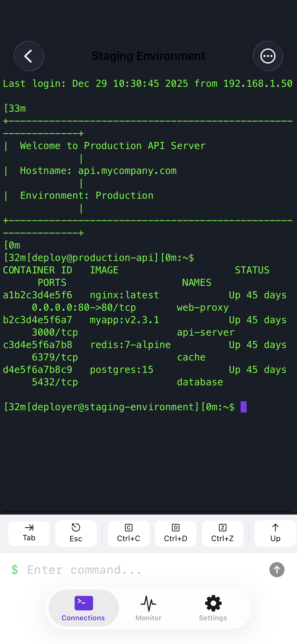297x644 pixels.
Task: Tap the dollar sign prompt symbol
Action: (x=15, y=570)
